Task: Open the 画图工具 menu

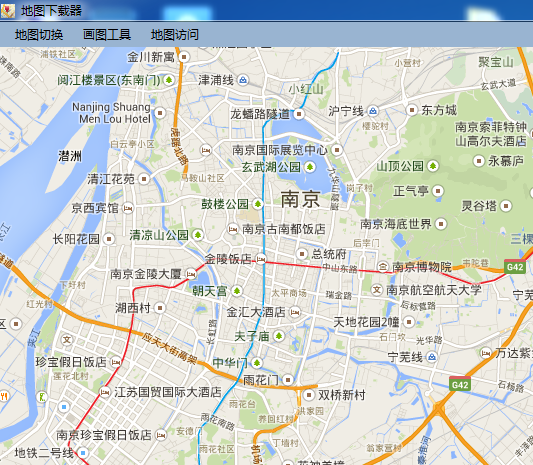Action: (x=107, y=35)
